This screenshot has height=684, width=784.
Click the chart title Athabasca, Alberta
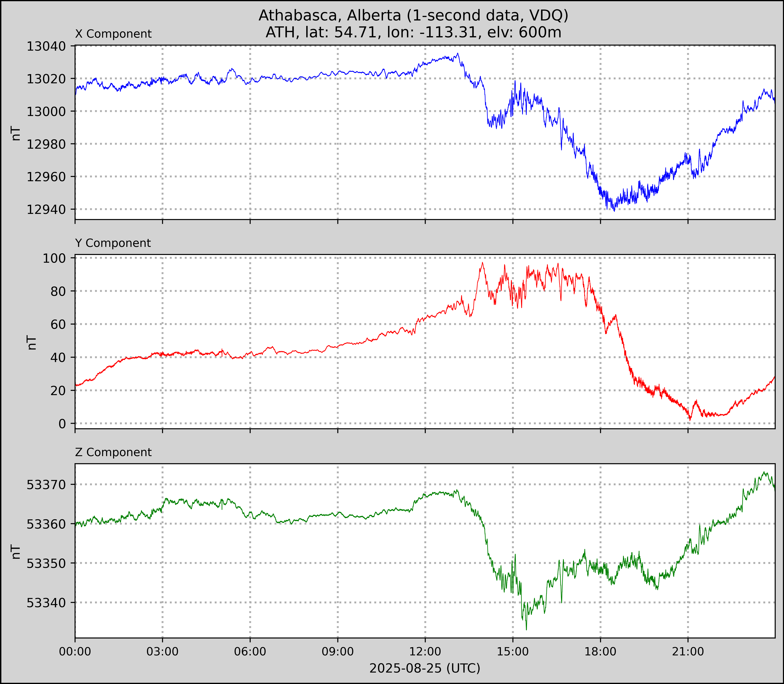point(413,15)
